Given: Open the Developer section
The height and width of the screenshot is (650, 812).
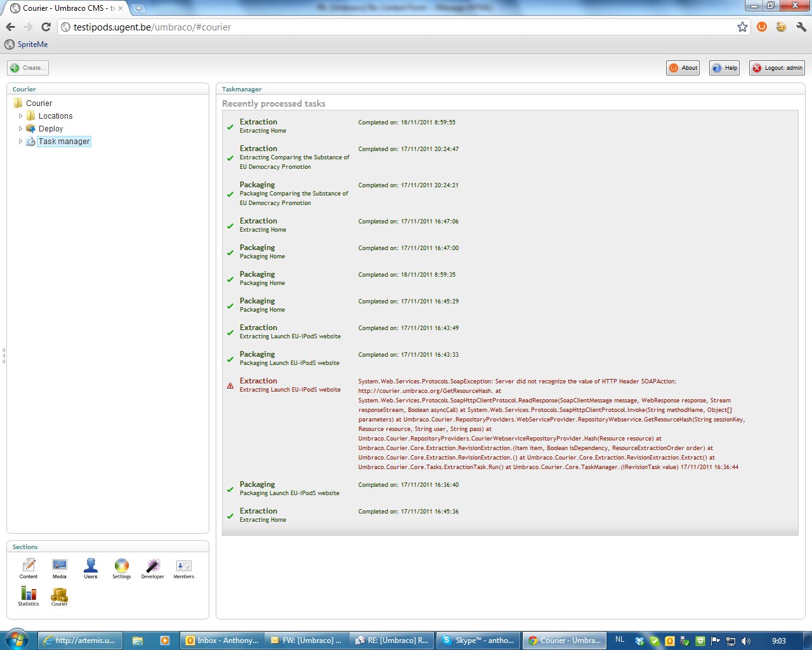Looking at the screenshot, I should (153, 568).
